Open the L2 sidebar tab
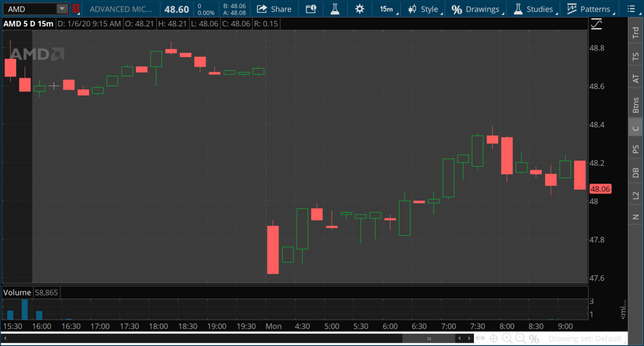Viewport: 644px width, 346px height. point(635,195)
